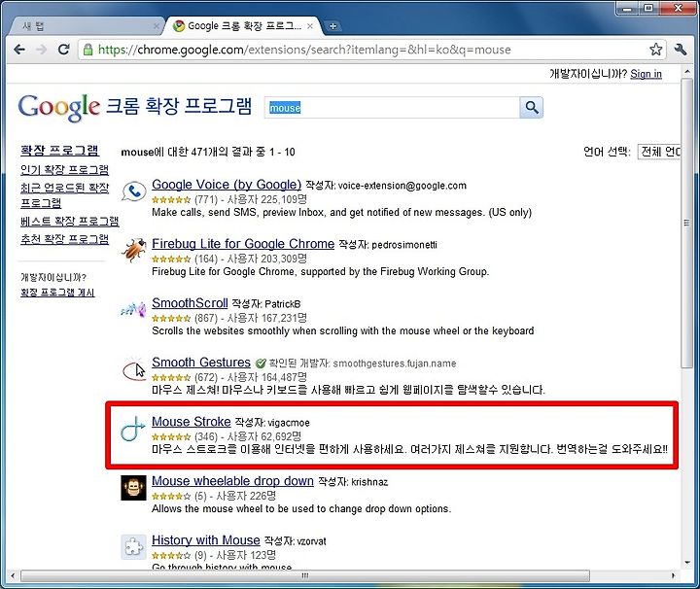Click the vertical scrollbar down arrow

click(x=686, y=563)
